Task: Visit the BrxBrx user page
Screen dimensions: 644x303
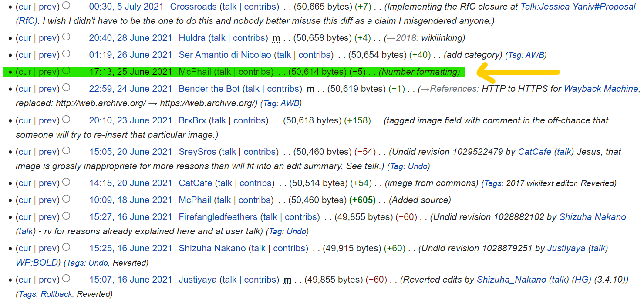Action: [x=192, y=121]
